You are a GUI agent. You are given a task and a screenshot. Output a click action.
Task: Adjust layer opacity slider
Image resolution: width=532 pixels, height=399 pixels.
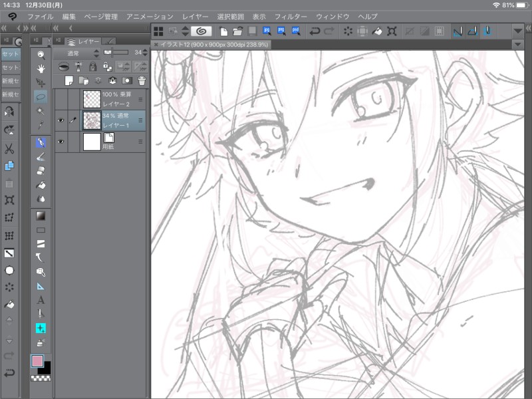(x=116, y=53)
